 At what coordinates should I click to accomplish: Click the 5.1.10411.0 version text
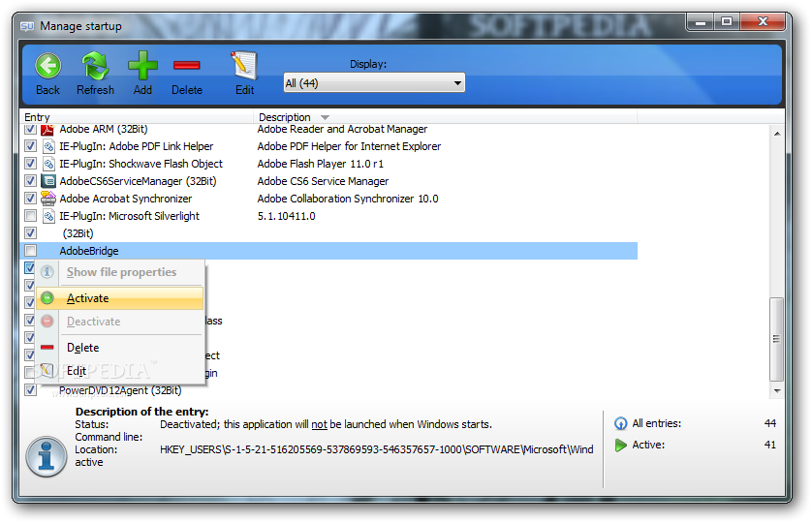(287, 216)
